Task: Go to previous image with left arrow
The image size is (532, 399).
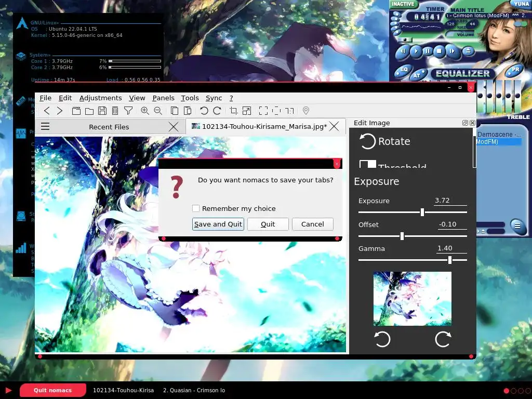Action: pyautogui.click(x=47, y=111)
